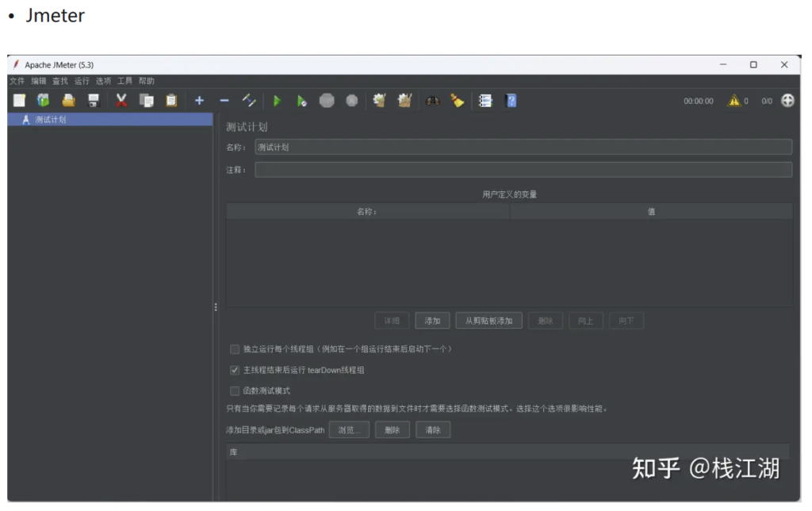This screenshot has height=511, width=812.
Task: Open the Function Helper list icon
Action: [485, 101]
